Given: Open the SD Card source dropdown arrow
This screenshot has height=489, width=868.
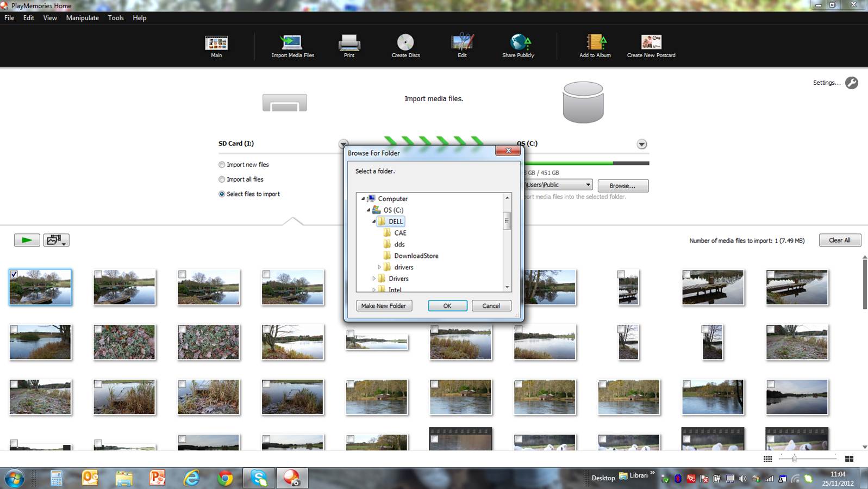Looking at the screenshot, I should (x=344, y=144).
